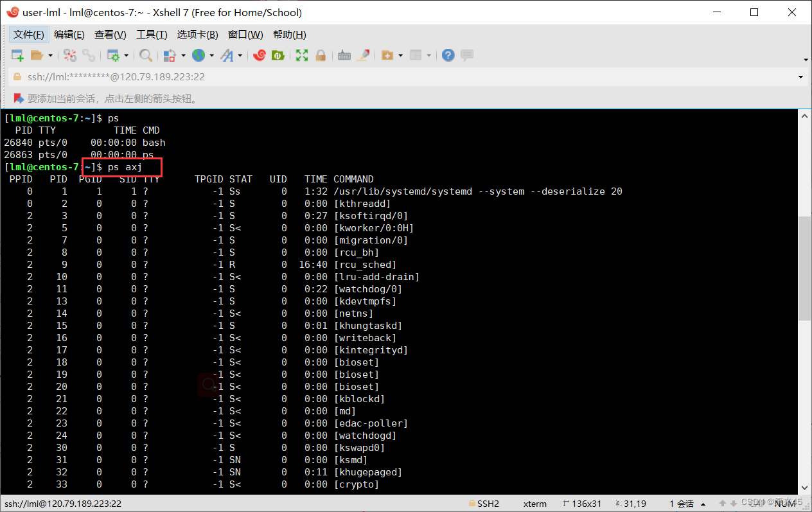Click the layout grid icon
Screen dimensions: 812x512
(416, 55)
